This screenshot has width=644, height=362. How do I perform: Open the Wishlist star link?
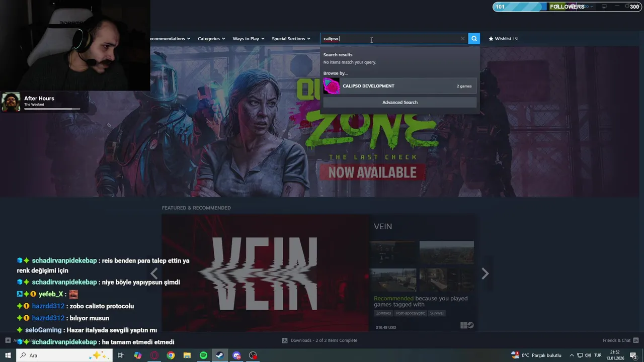pos(503,39)
